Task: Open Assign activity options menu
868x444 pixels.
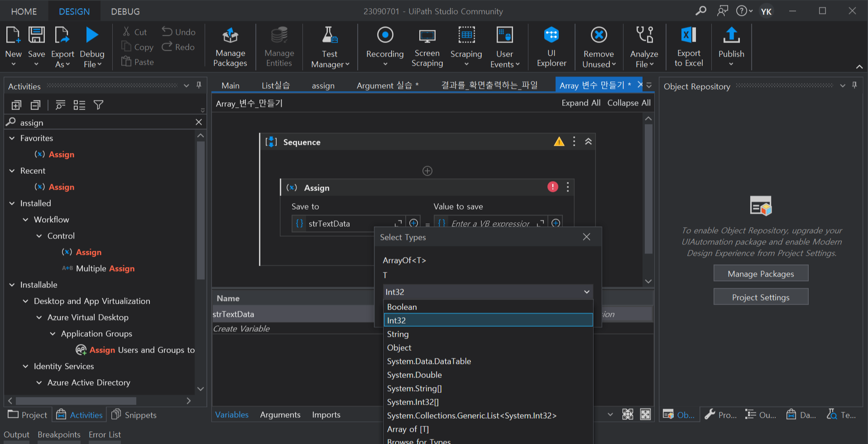Action: click(x=568, y=187)
